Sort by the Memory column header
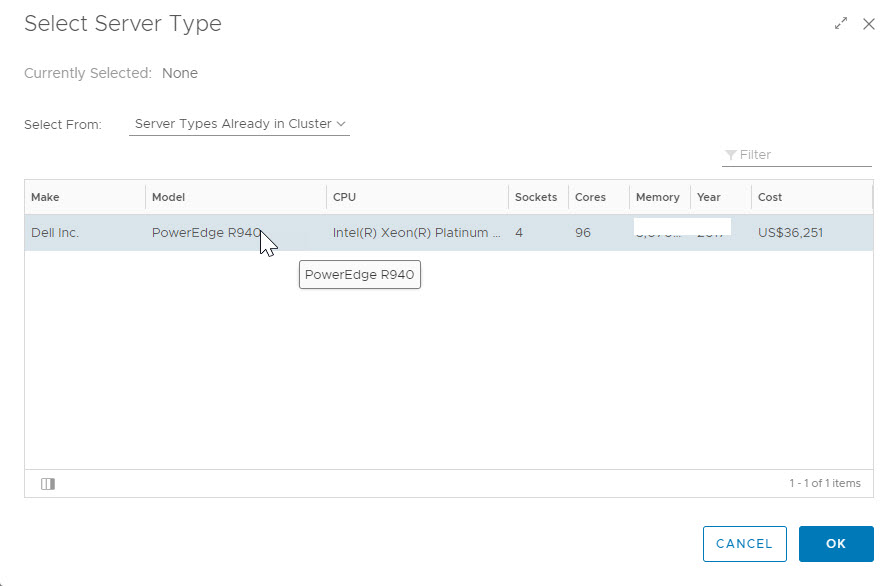Viewport: 886px width, 586px height. 657,197
